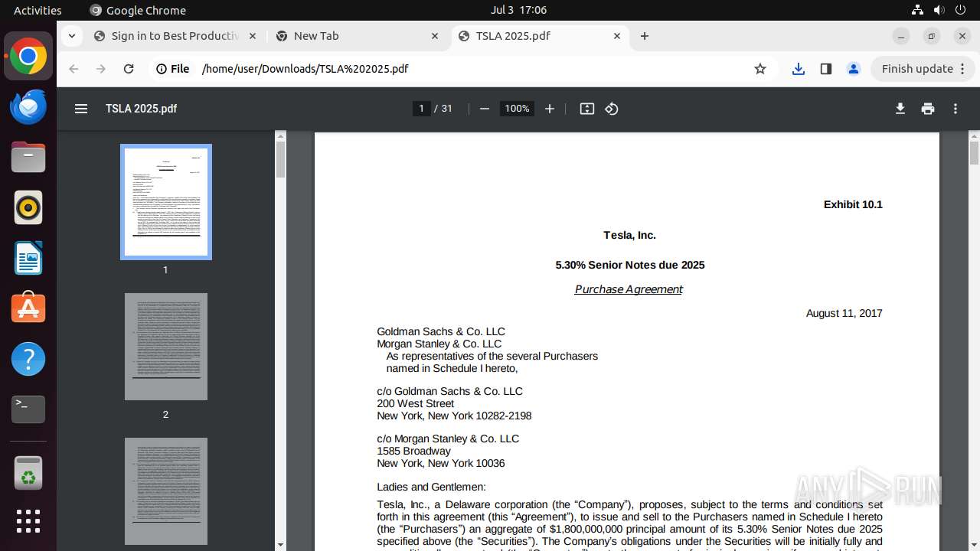Screen dimensions: 980x551
Task: Open system status menu in top bar
Action: pyautogui.click(x=939, y=11)
